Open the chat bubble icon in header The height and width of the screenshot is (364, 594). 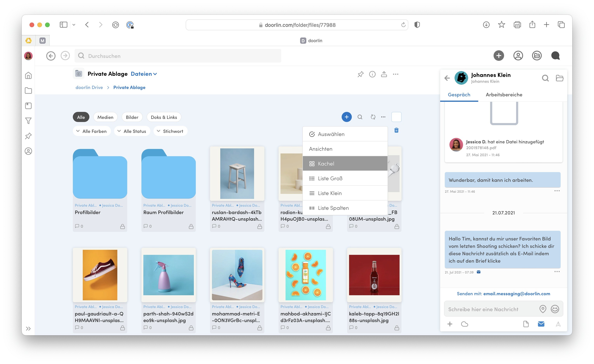(555, 56)
